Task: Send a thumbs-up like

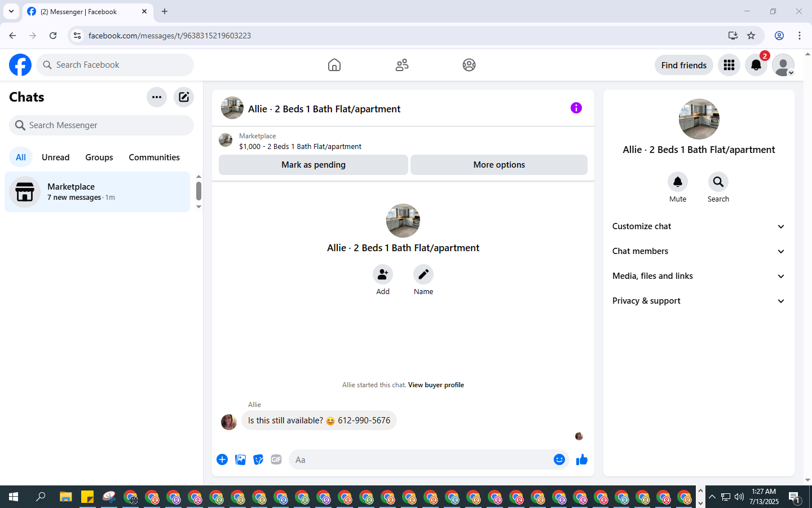Action: 582,459
